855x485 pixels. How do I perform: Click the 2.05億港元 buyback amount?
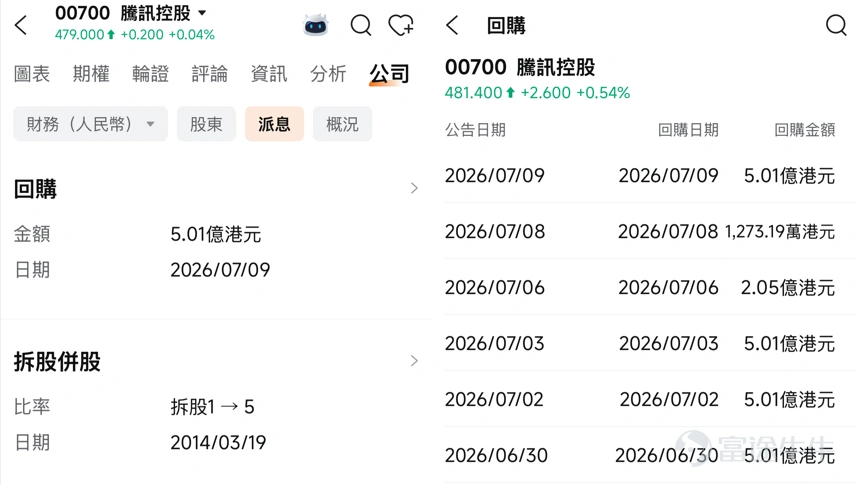click(x=788, y=288)
